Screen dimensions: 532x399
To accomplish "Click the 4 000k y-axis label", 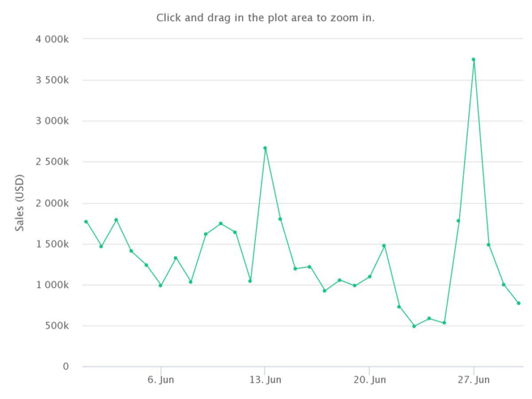I will pos(52,39).
